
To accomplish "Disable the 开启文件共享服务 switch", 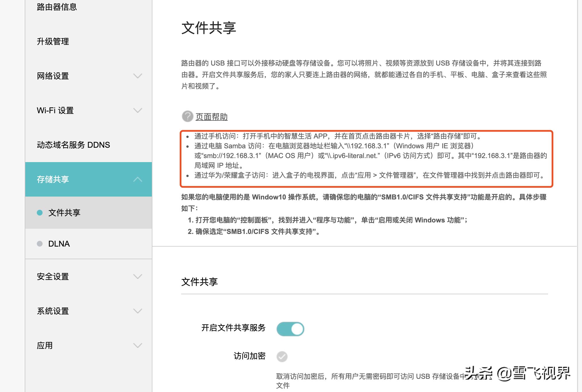I will [290, 329].
